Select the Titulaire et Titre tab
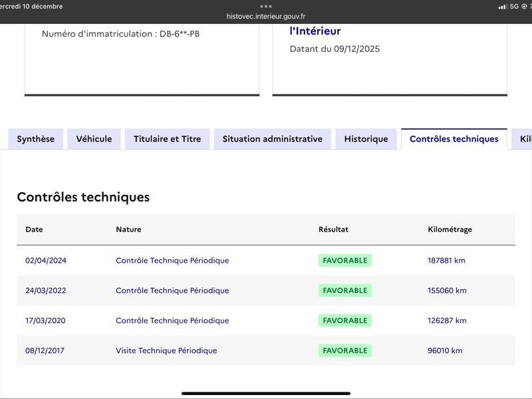 tap(167, 139)
